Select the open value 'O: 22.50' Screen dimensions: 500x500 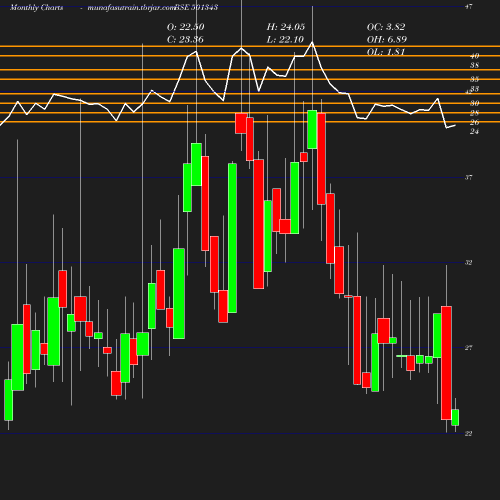click(x=186, y=27)
